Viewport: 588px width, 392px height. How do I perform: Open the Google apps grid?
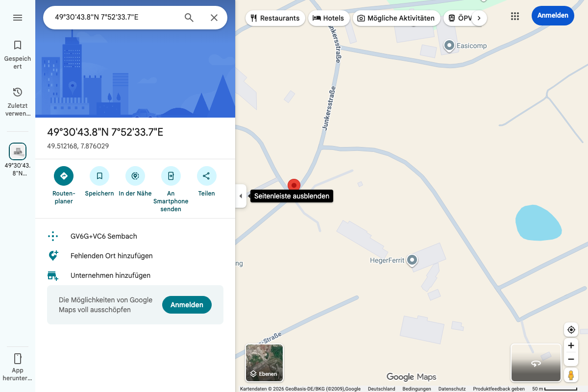[514, 16]
